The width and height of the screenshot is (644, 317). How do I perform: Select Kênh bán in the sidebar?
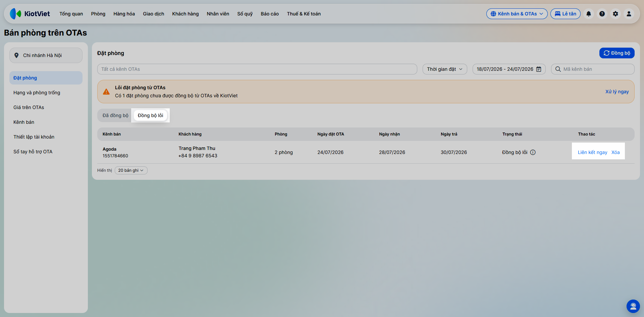pos(46,122)
